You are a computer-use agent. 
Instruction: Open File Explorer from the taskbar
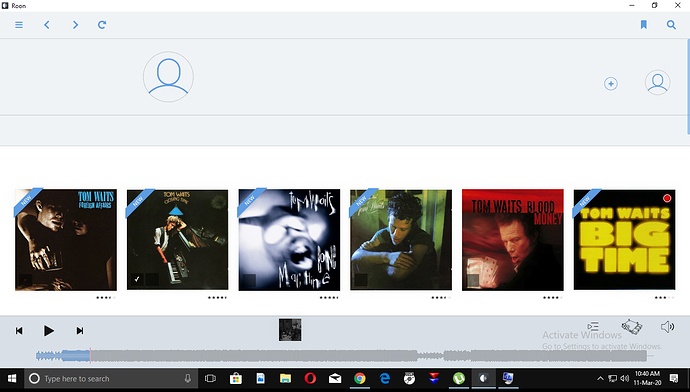coord(285,378)
